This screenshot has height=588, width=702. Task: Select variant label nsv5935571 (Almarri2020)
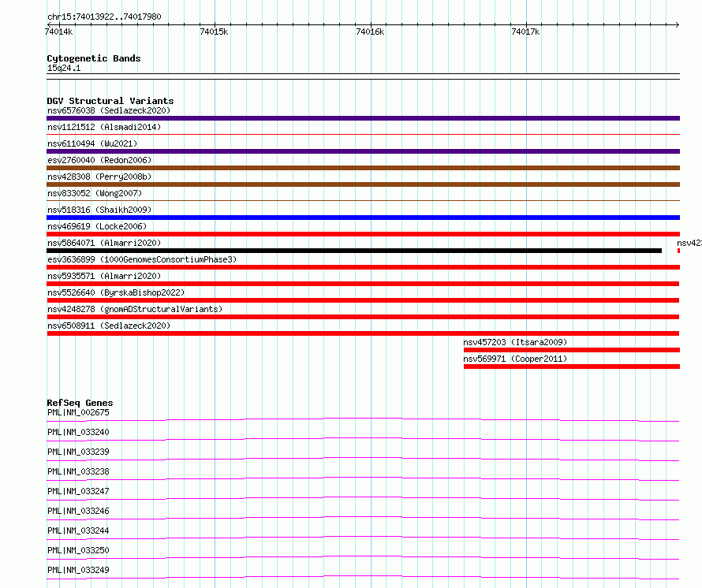coord(104,276)
